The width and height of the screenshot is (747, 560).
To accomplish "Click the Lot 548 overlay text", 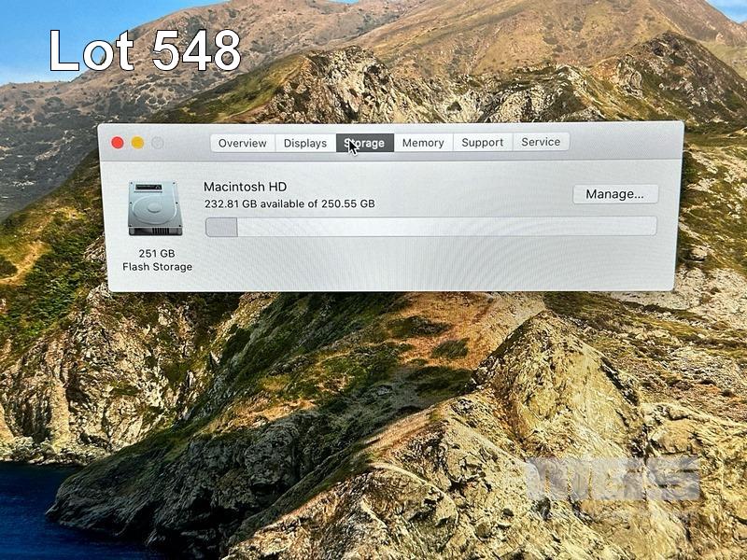I will pyautogui.click(x=145, y=51).
